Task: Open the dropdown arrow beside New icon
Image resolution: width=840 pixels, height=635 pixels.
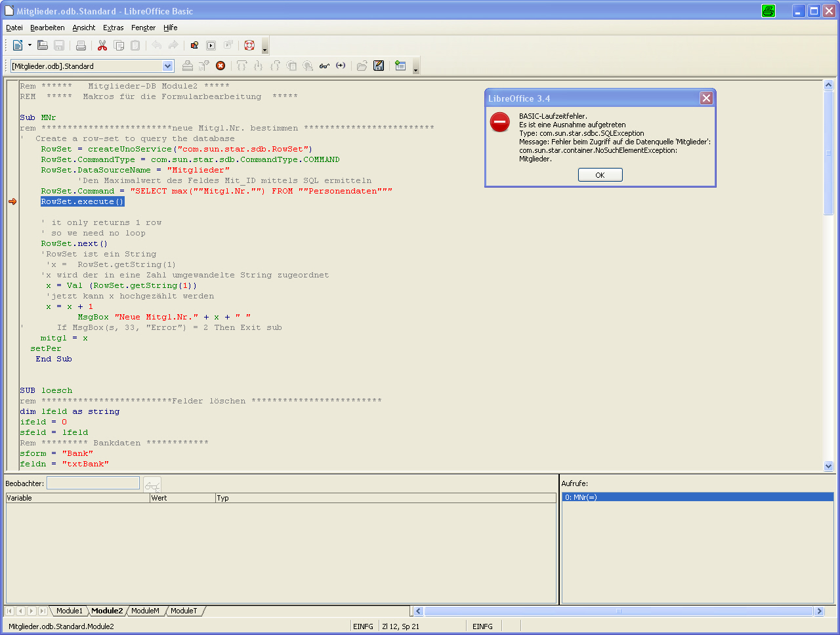Action: [x=30, y=45]
